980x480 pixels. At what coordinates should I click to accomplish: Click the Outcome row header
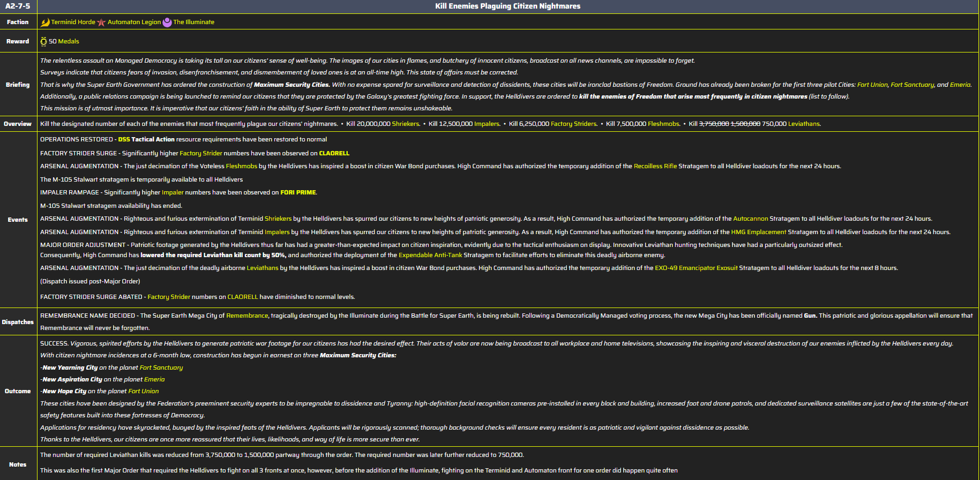[18, 391]
